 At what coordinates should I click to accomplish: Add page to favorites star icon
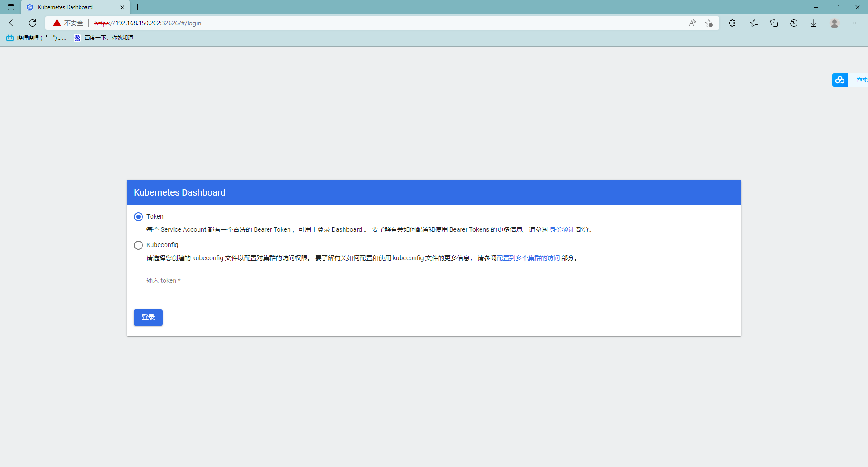coord(709,23)
